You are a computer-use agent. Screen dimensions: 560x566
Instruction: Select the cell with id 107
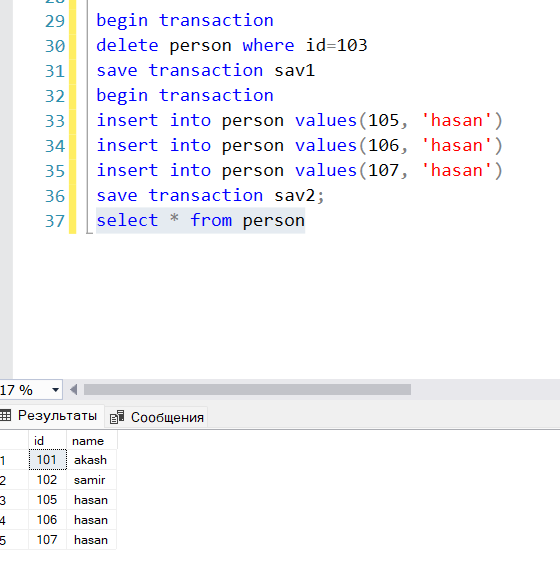(47, 540)
